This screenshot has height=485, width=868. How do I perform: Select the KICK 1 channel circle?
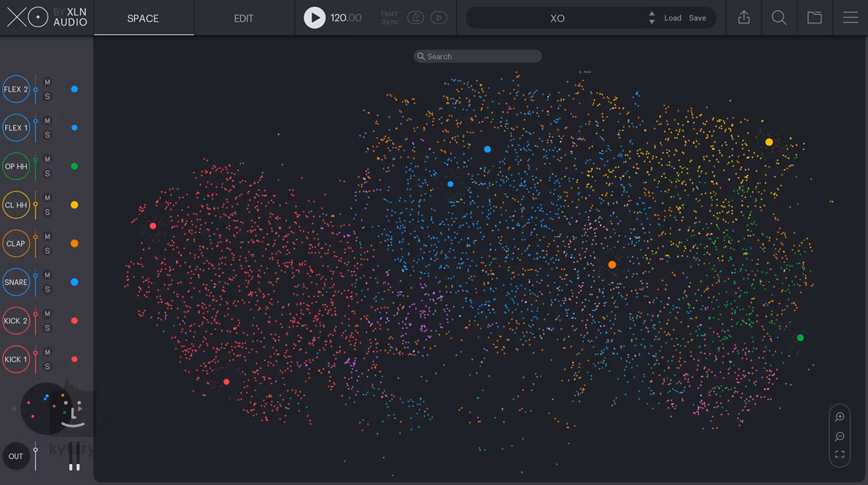coord(16,359)
